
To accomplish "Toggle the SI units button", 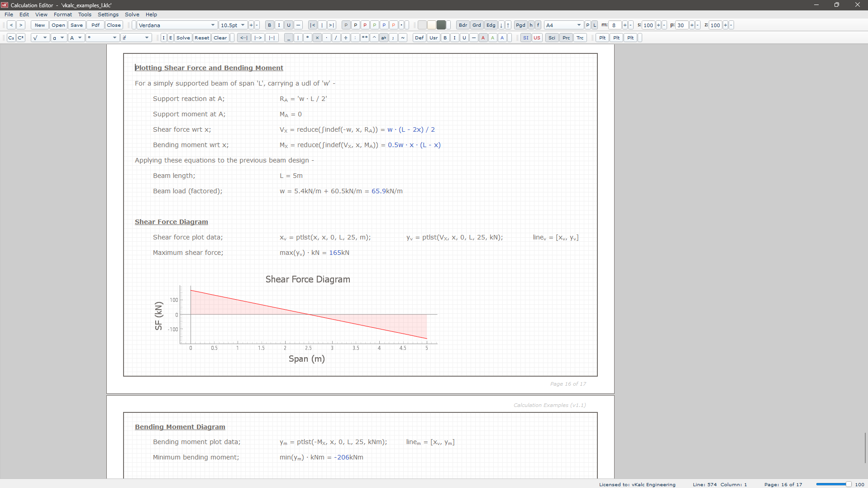I will tap(525, 38).
